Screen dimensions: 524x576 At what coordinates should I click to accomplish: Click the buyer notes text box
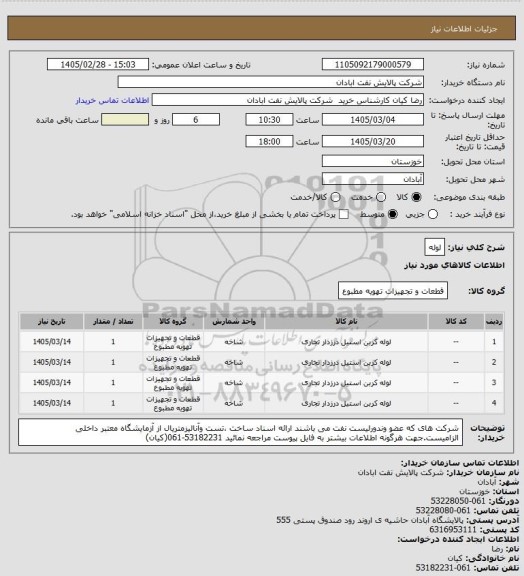point(240,432)
